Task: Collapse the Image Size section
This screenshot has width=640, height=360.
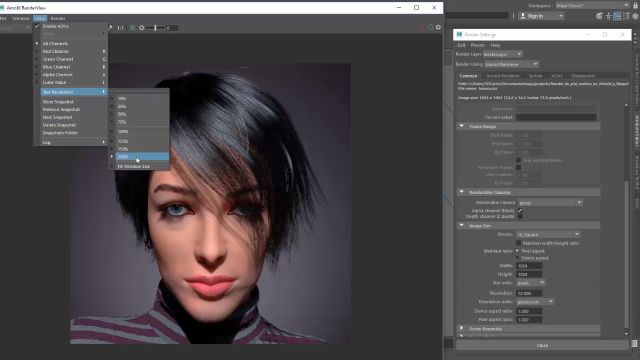Action: tap(462, 226)
